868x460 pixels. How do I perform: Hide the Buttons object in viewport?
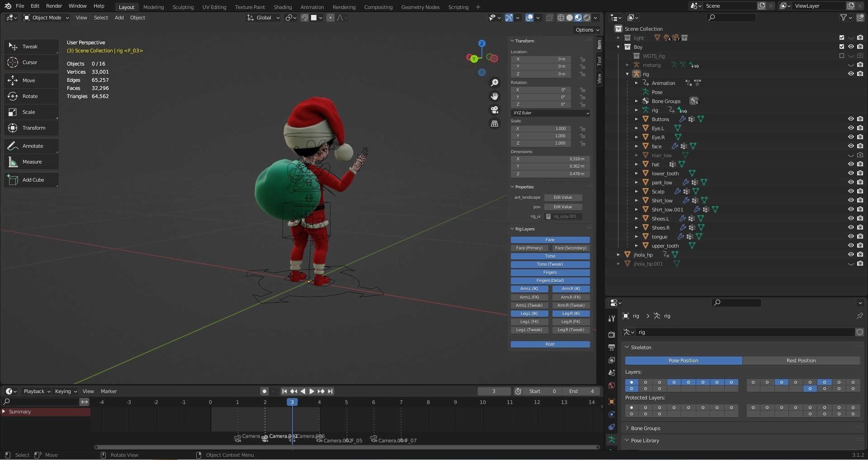(x=850, y=119)
